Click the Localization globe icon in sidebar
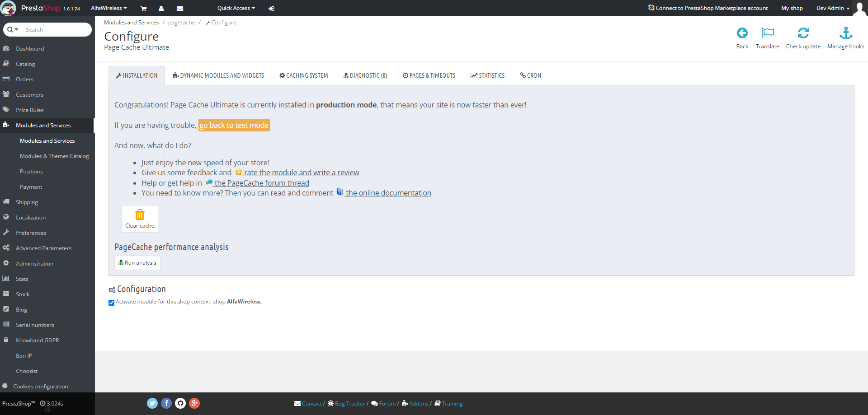The height and width of the screenshot is (415, 868). point(6,217)
